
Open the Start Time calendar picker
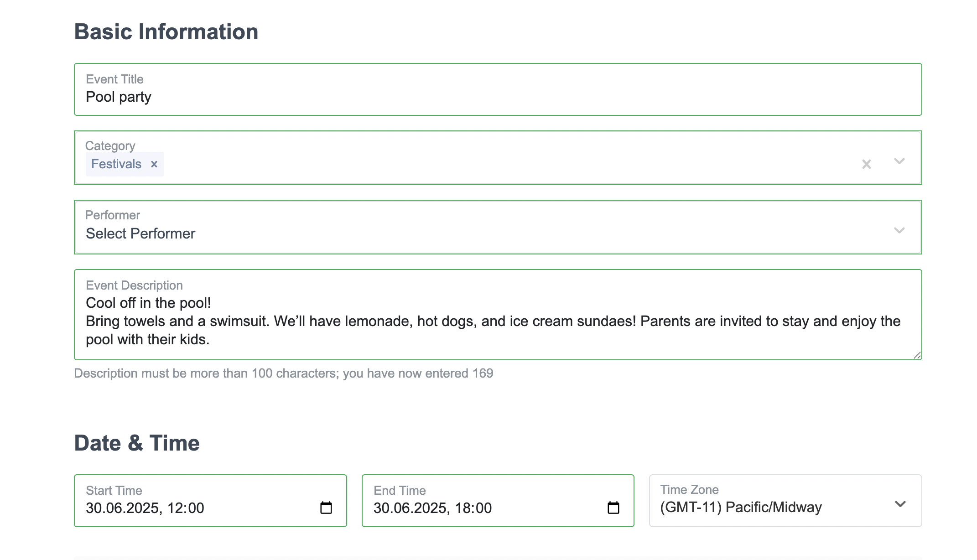326,508
